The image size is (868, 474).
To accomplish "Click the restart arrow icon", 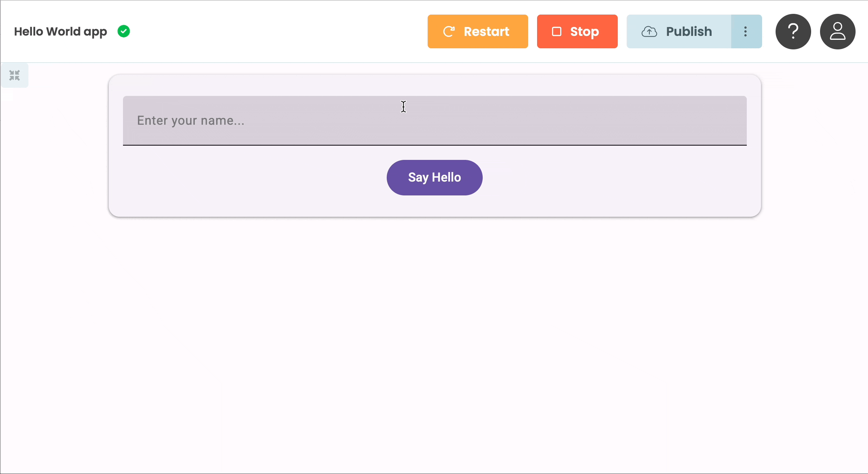I will click(x=449, y=31).
